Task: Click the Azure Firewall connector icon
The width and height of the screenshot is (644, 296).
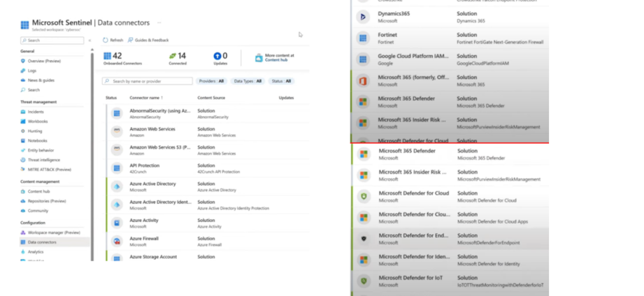Action: [117, 241]
